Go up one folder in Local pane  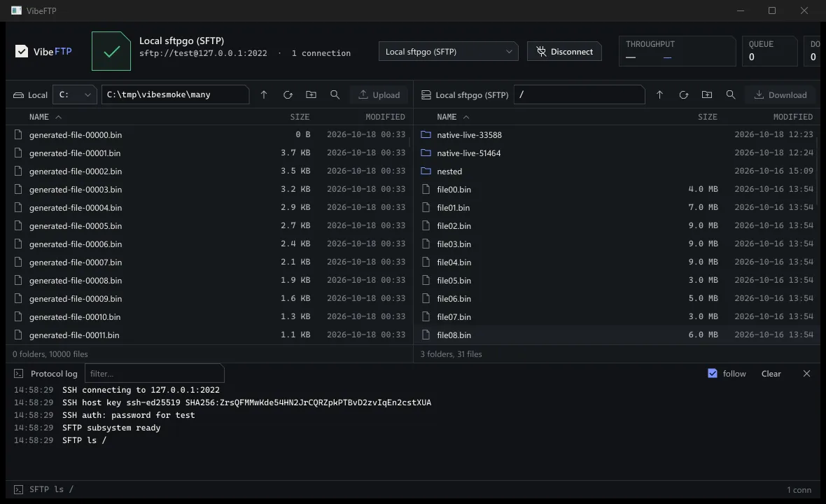click(x=264, y=94)
